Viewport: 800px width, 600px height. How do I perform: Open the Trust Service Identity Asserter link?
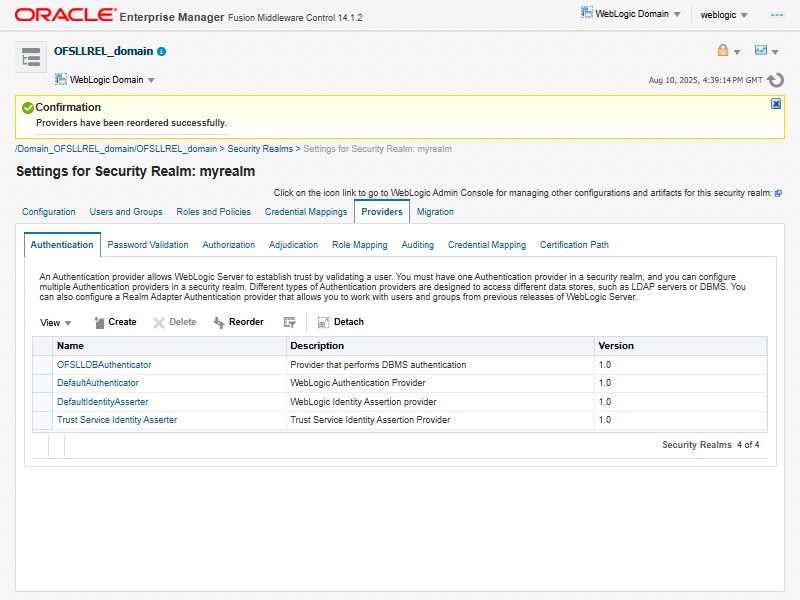pos(117,420)
